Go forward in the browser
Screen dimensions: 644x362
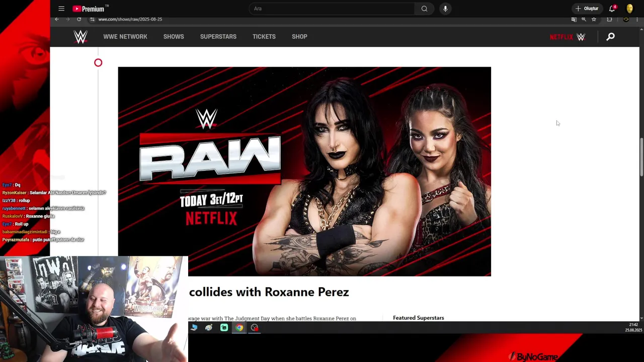point(68,19)
